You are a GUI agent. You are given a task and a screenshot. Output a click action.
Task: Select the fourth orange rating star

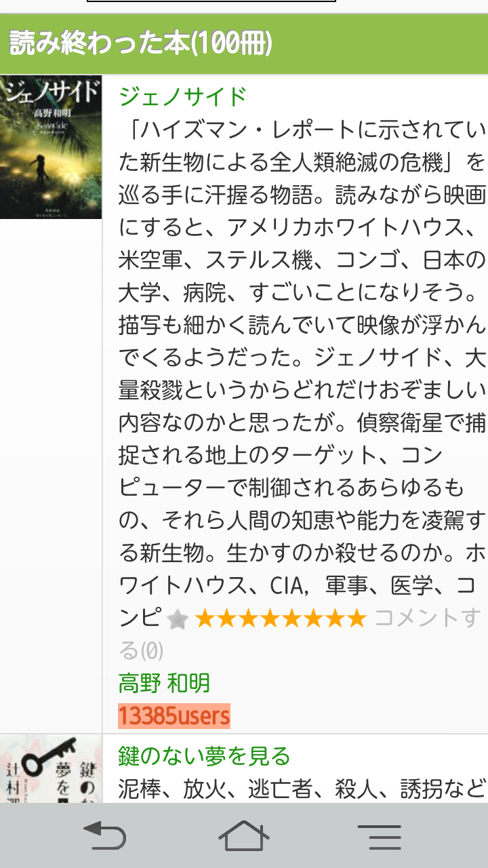pos(270,618)
